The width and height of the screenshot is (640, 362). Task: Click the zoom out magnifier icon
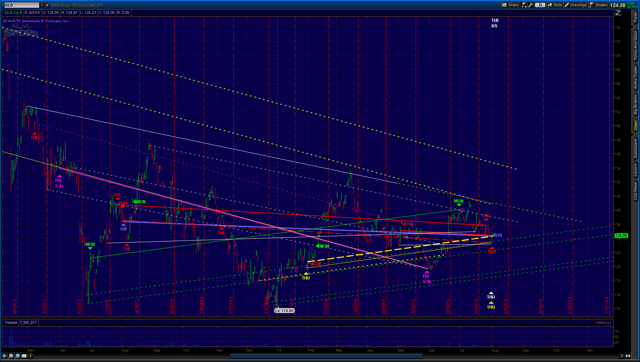pyautogui.click(x=18, y=356)
